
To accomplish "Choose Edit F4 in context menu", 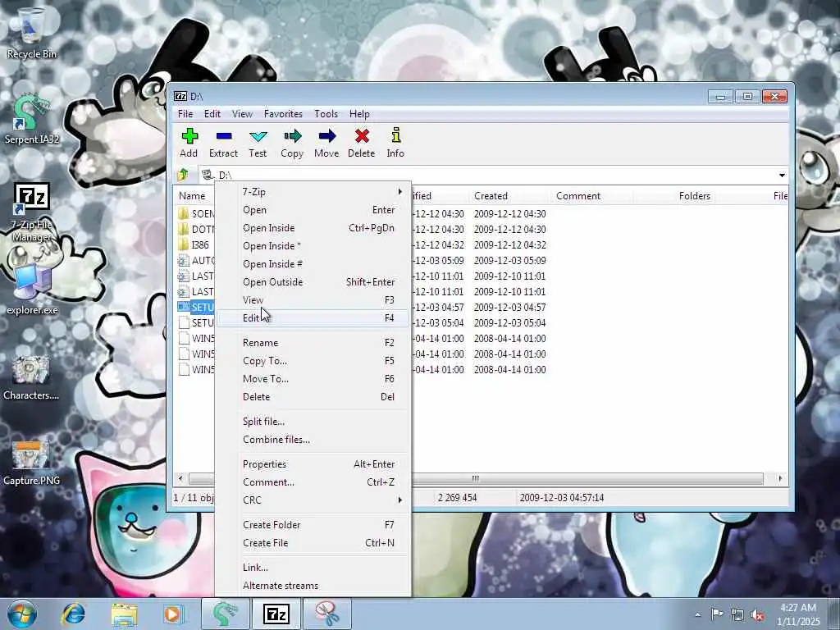I will click(313, 317).
